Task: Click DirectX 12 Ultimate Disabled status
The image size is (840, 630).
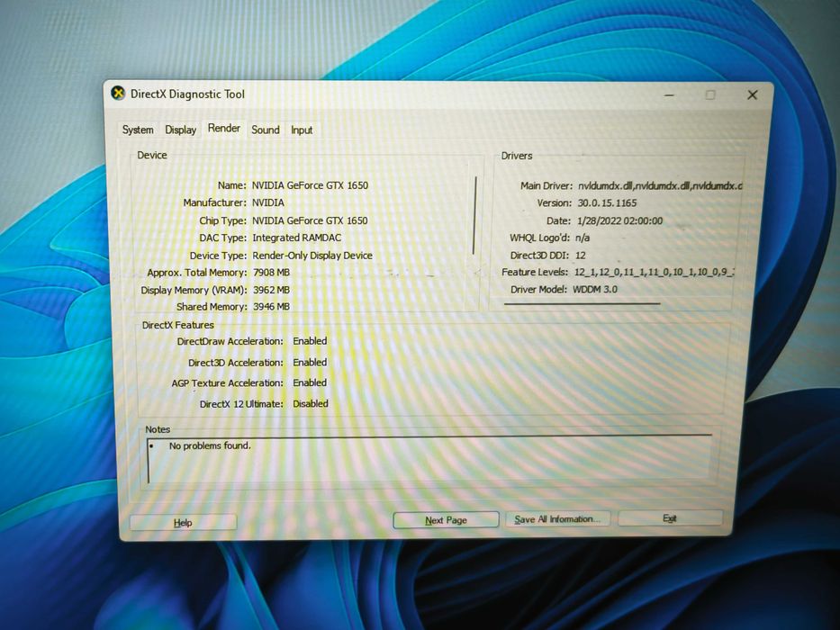Action: click(x=311, y=403)
